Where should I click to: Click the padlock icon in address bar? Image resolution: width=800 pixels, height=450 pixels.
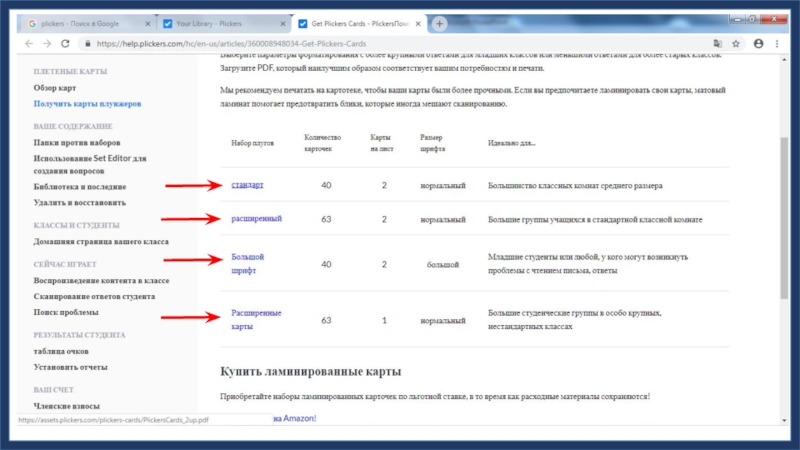coord(88,44)
